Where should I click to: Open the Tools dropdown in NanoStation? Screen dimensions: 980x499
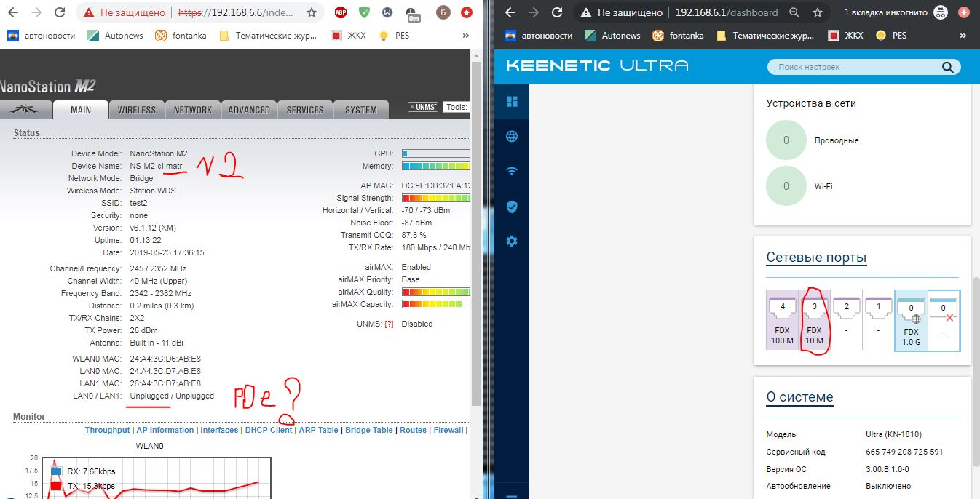tap(456, 107)
